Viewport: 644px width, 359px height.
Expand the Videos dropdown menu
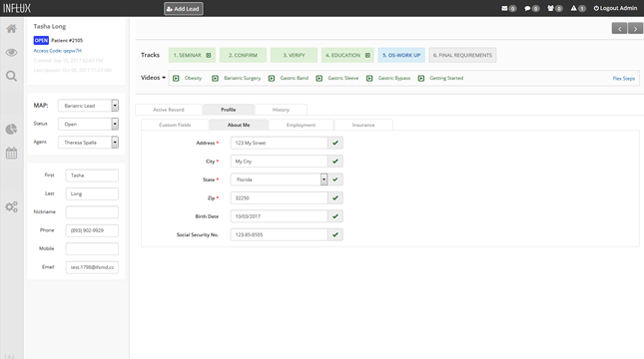pos(153,78)
